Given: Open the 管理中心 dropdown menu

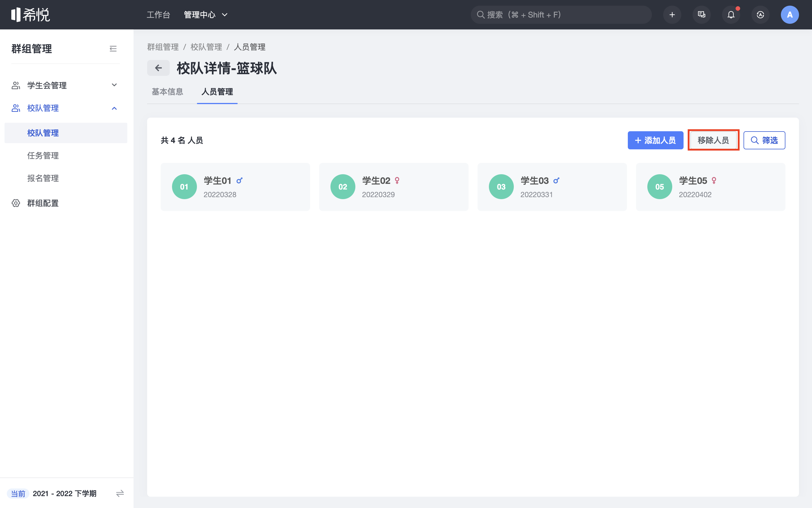Looking at the screenshot, I should [x=206, y=15].
